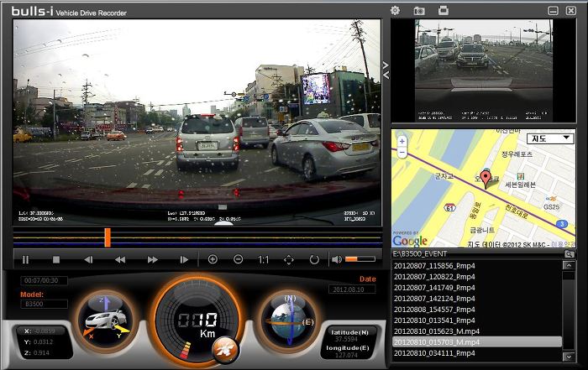Click the 00:07/00:30 elapsed time display
The width and height of the screenshot is (588, 370).
click(x=44, y=280)
